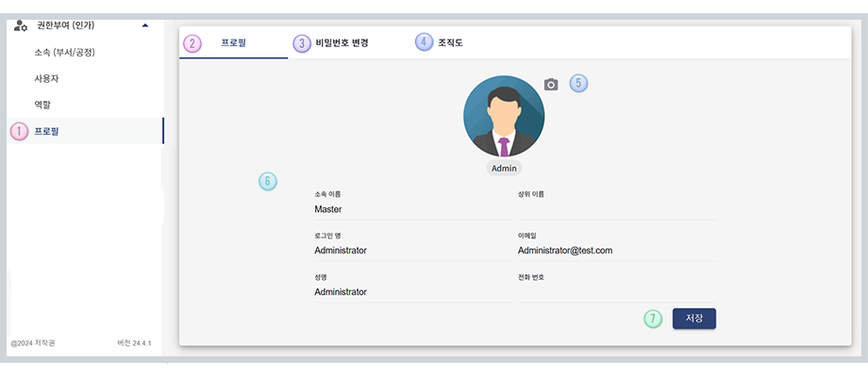Focus the 소속 이름 field with Master

click(x=412, y=209)
